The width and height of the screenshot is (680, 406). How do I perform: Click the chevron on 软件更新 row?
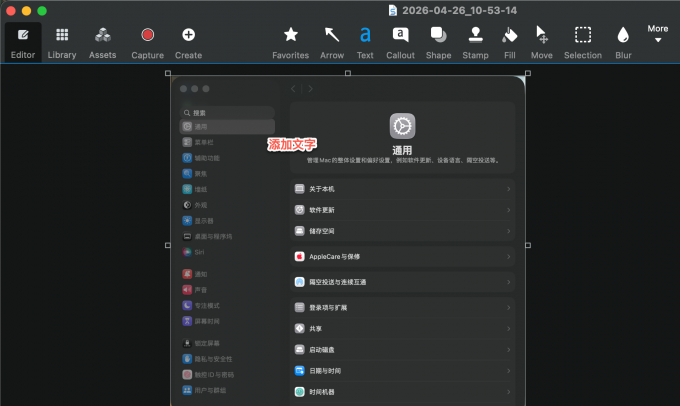click(509, 210)
